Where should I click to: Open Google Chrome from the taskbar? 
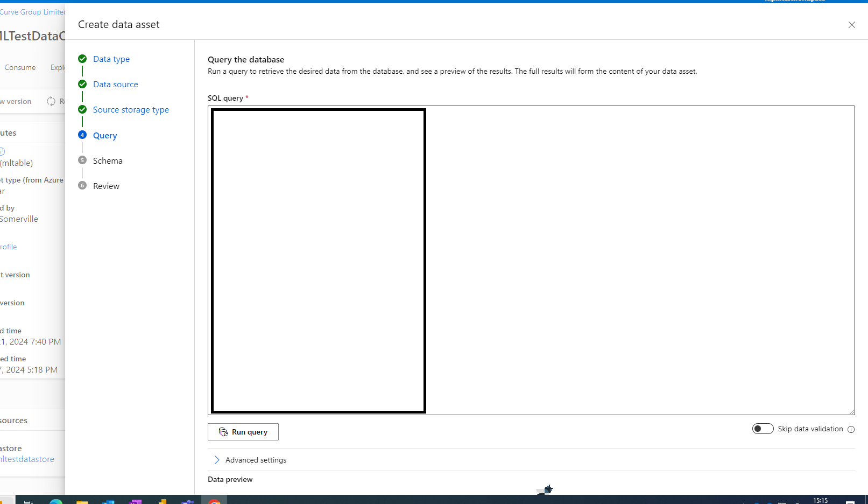215,502
